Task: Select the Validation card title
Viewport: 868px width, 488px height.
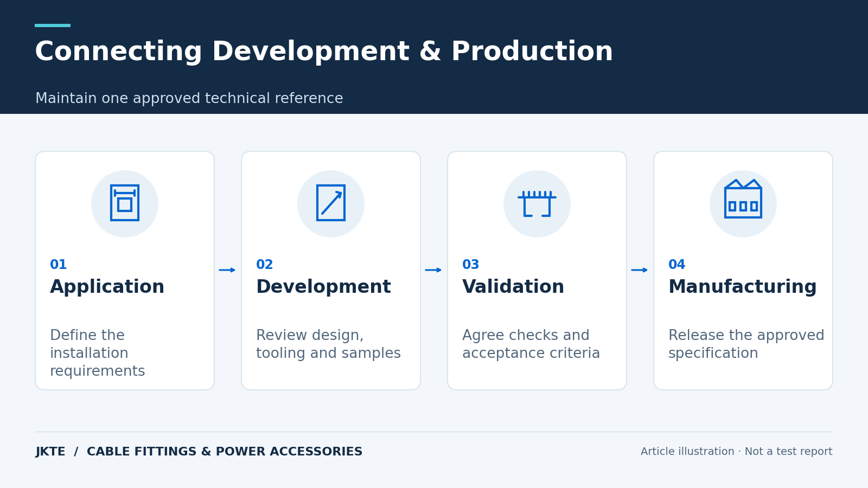Action: tap(513, 287)
